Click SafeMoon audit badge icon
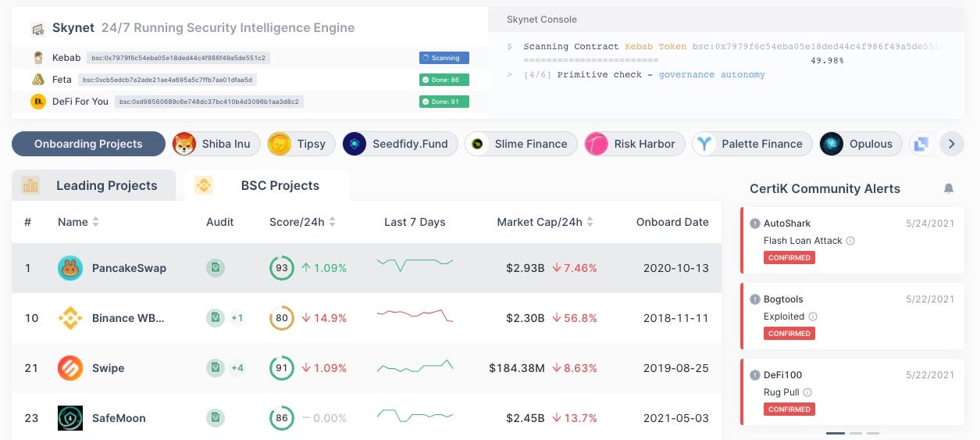Screen dimensions: 980x440 (216, 418)
